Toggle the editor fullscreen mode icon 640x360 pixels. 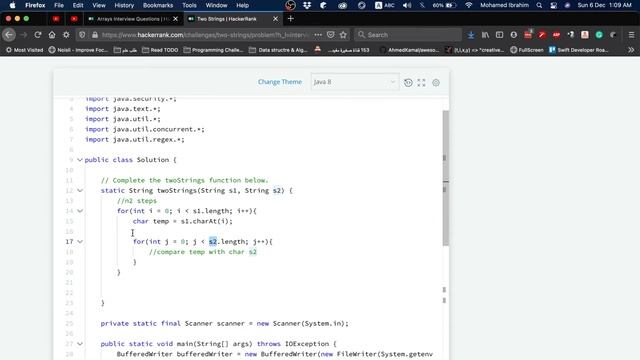pos(422,82)
